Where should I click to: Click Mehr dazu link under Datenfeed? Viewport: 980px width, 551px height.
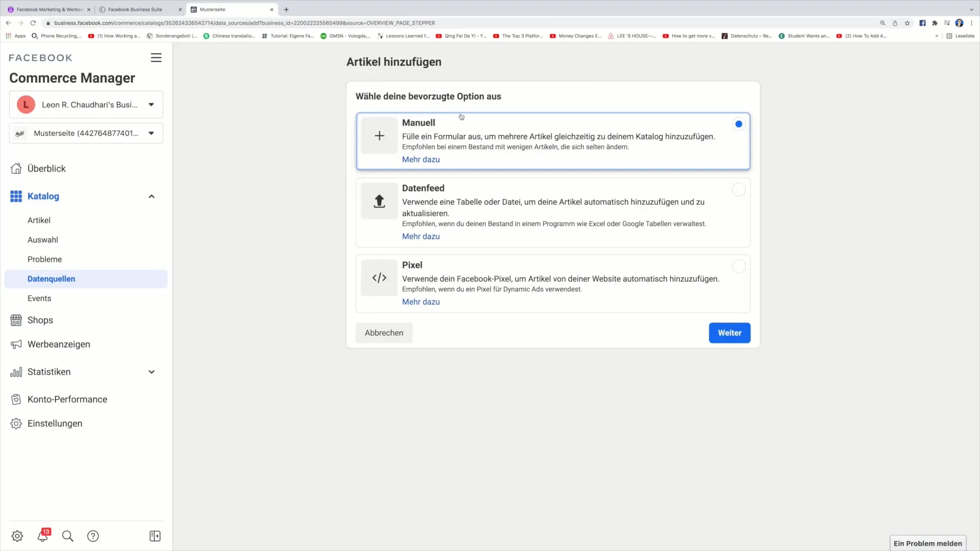tap(421, 236)
